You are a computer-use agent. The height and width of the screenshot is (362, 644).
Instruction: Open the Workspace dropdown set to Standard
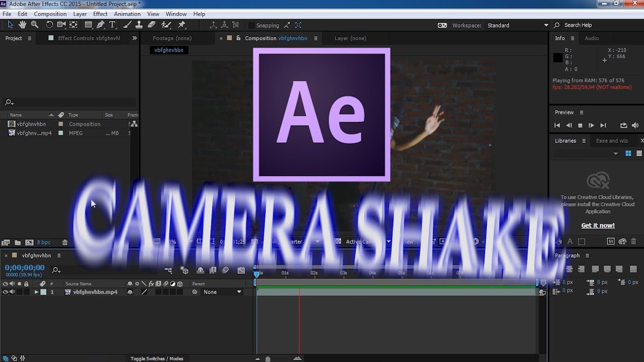pyautogui.click(x=518, y=25)
